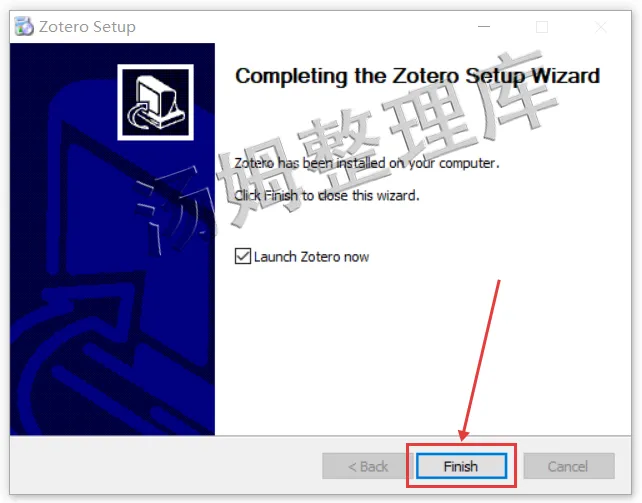Click the "Launch Zotero now" label text

(311, 257)
